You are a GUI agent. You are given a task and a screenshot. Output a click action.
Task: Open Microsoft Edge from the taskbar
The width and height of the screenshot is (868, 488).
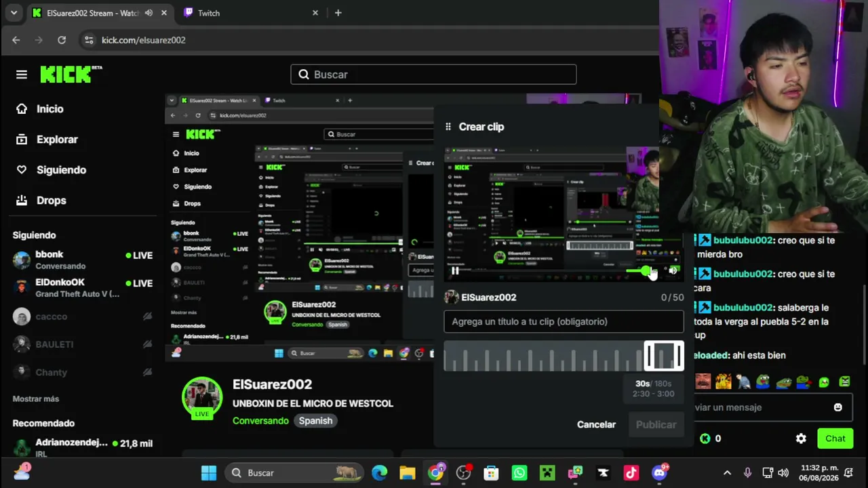point(379,473)
